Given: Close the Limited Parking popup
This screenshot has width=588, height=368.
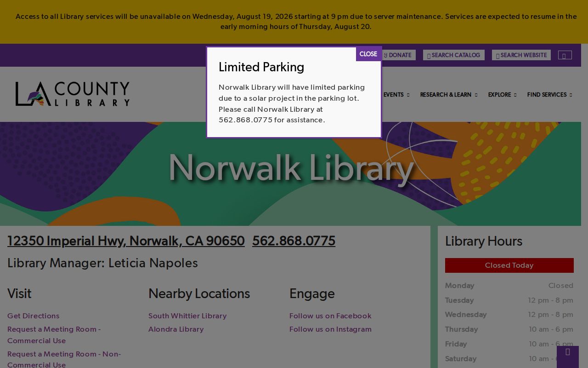Looking at the screenshot, I should tap(368, 54).
